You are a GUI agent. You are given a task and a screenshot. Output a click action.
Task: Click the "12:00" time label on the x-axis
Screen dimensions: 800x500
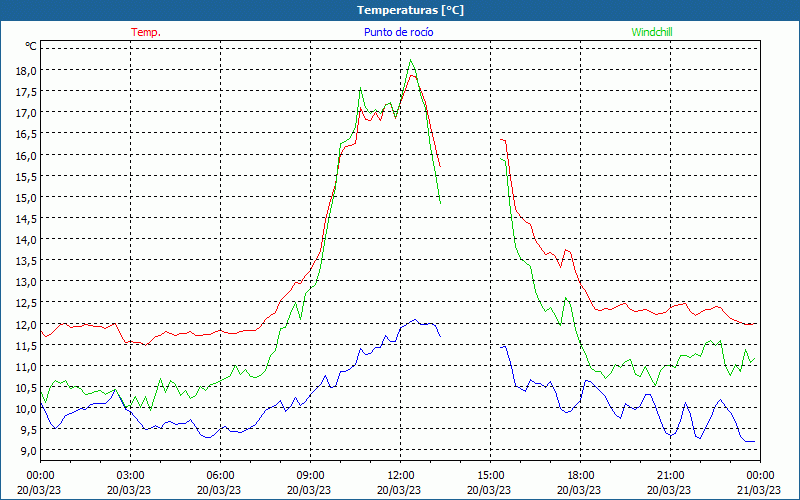coord(401,476)
